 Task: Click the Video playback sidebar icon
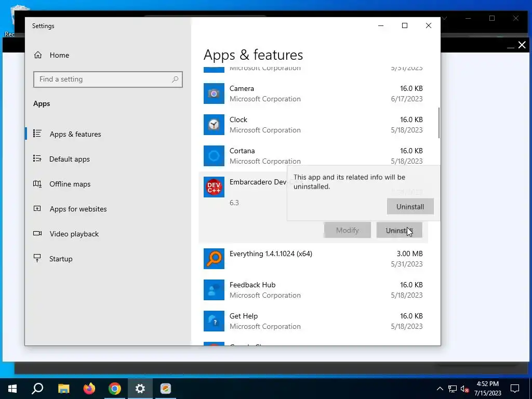pos(37,233)
